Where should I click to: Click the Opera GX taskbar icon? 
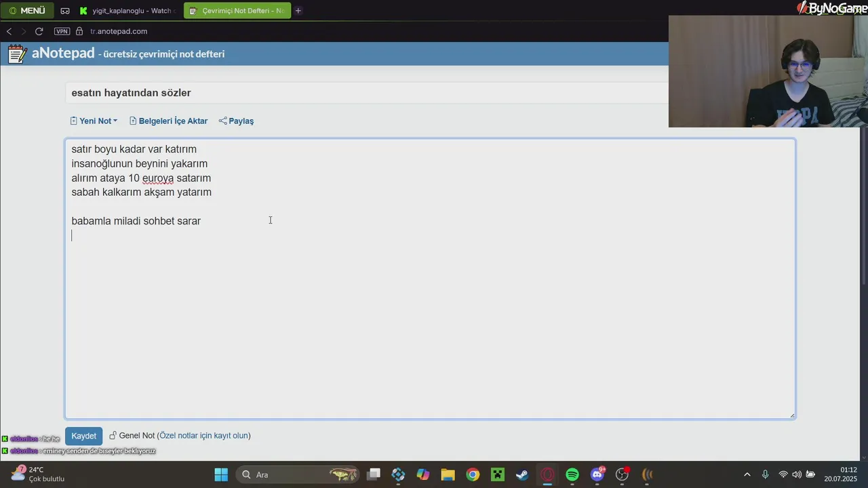547,474
